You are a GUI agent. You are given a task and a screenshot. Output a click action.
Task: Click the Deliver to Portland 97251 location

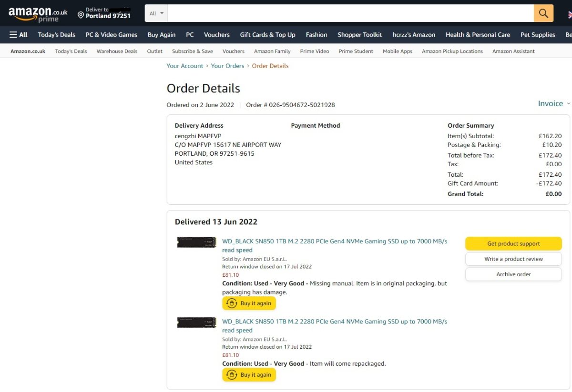tap(104, 13)
